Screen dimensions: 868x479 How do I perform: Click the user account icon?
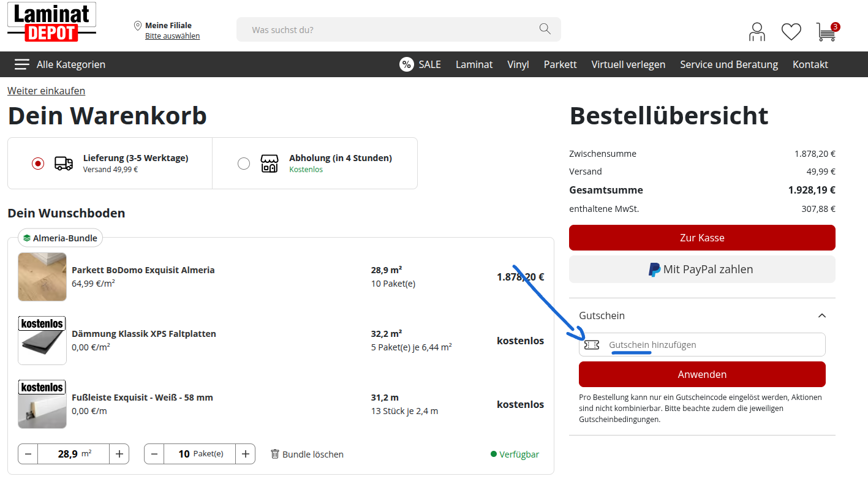tap(757, 31)
